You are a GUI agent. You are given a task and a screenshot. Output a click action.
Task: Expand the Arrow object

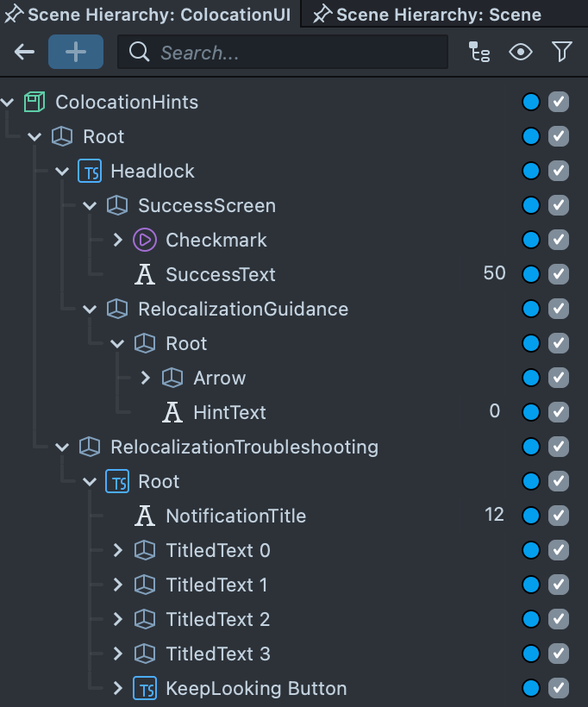146,379
